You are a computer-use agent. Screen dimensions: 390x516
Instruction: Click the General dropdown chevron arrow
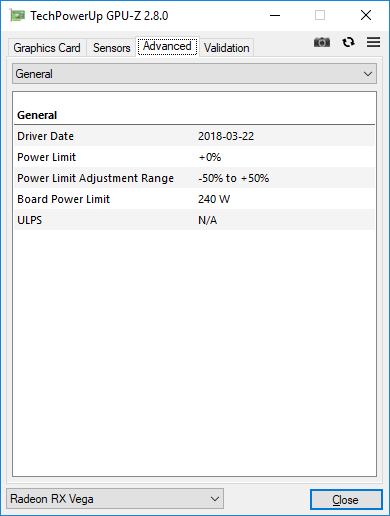368,74
